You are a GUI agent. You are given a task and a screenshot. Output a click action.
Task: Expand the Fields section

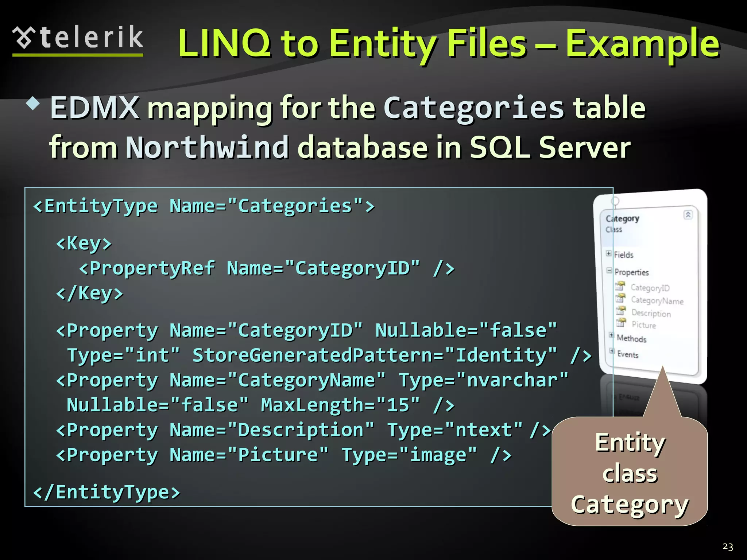pos(609,253)
